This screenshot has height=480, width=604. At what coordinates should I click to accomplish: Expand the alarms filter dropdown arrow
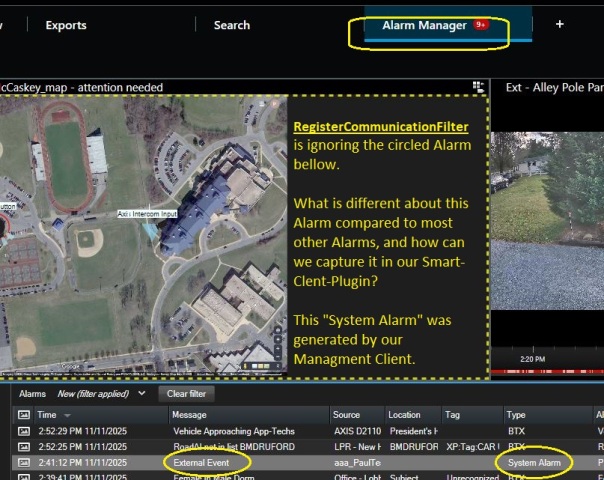coord(141,394)
